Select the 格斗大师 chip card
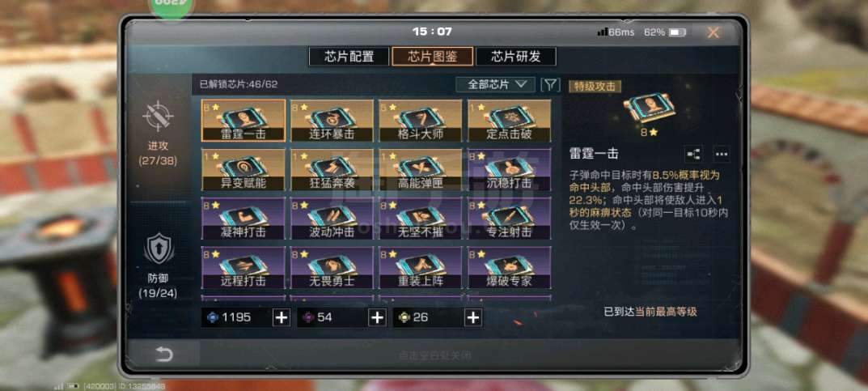The width and height of the screenshot is (868, 391). pyautogui.click(x=421, y=121)
